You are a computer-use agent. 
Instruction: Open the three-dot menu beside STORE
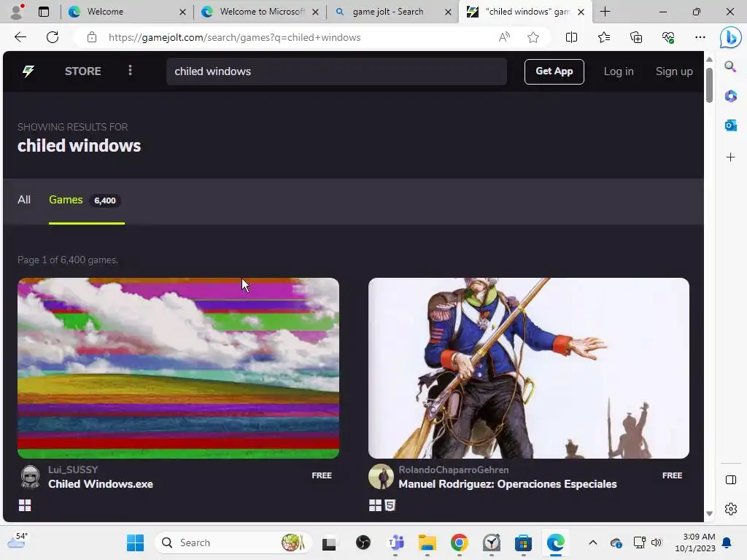[130, 71]
